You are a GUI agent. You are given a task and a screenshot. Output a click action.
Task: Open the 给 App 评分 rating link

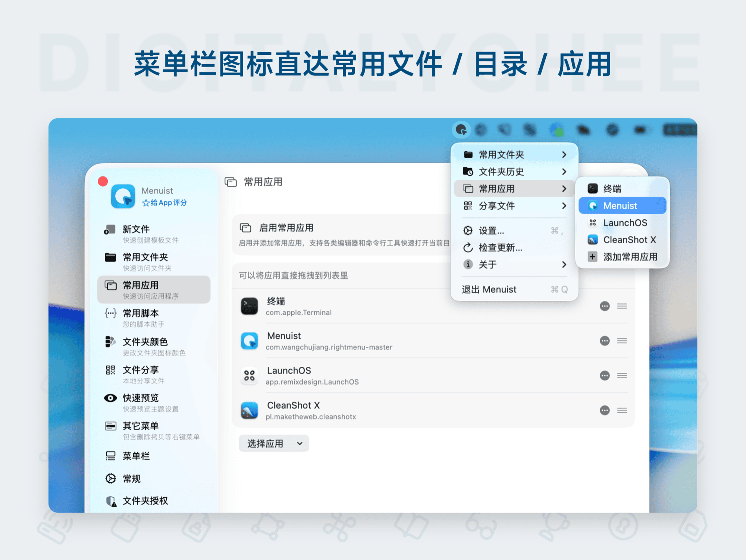click(164, 203)
